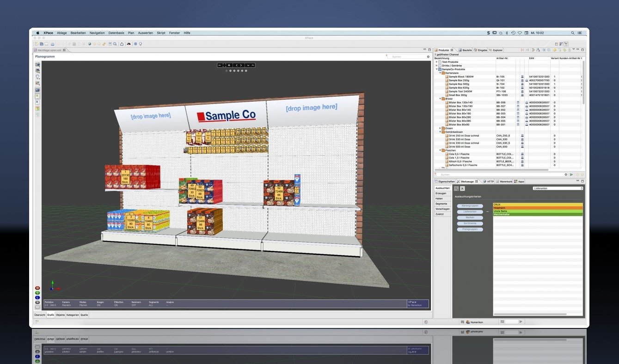Click the fit-to-view frame icon in viewport
This screenshot has height=364, width=619.
[x=224, y=65]
